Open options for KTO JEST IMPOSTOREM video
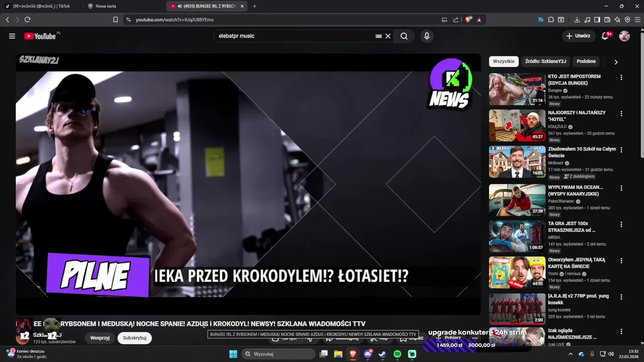 click(x=621, y=77)
